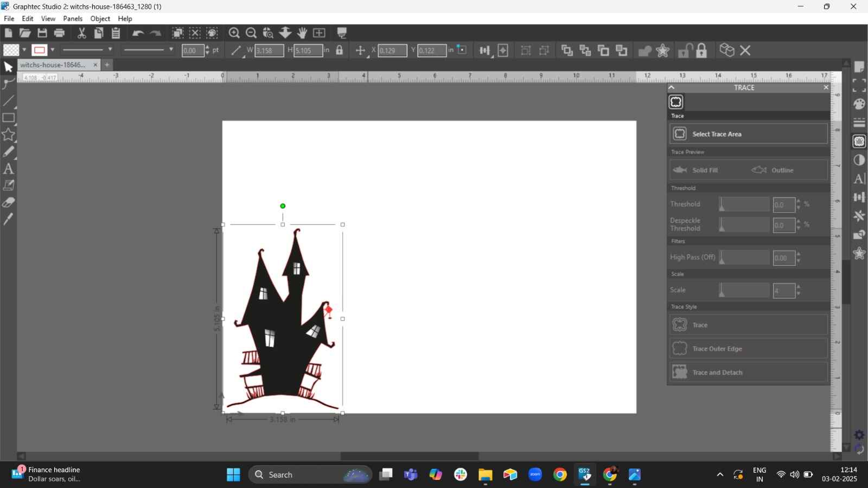This screenshot has width=868, height=488.
Task: Click the Bring to Front icon
Action: (x=567, y=50)
